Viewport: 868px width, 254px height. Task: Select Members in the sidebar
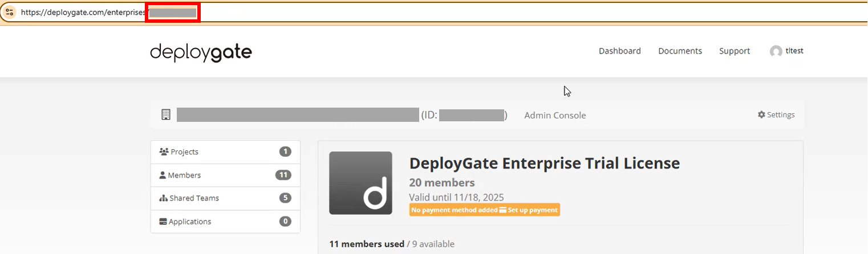[x=225, y=175]
